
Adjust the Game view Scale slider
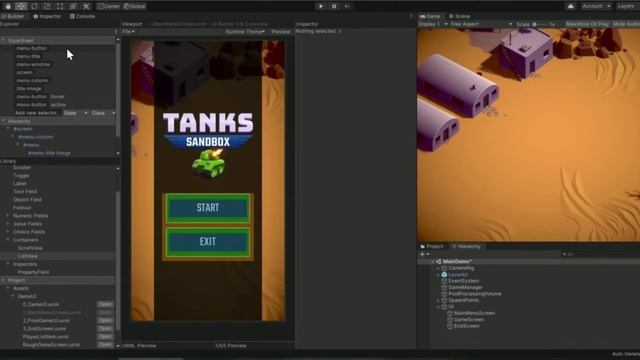pos(540,24)
